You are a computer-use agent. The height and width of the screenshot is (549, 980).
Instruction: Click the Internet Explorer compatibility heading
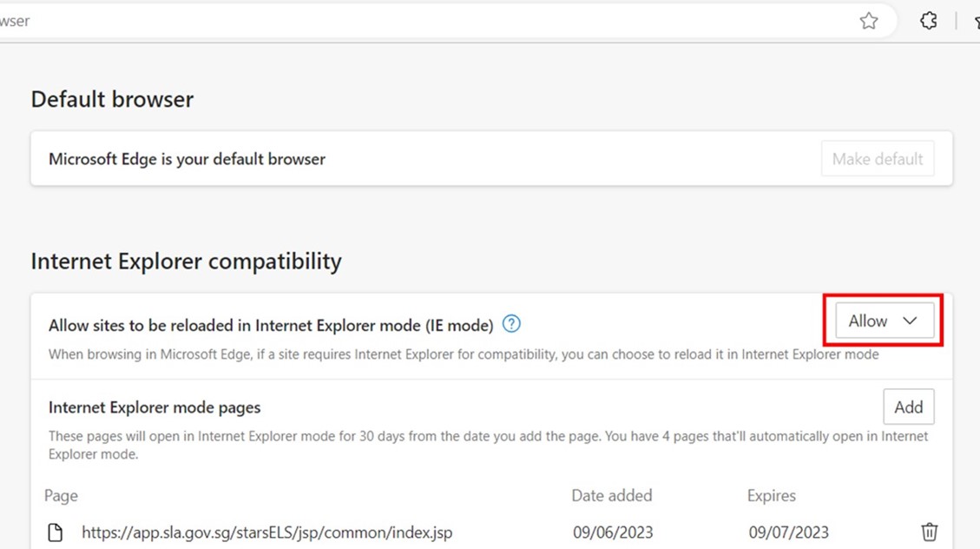pos(187,261)
